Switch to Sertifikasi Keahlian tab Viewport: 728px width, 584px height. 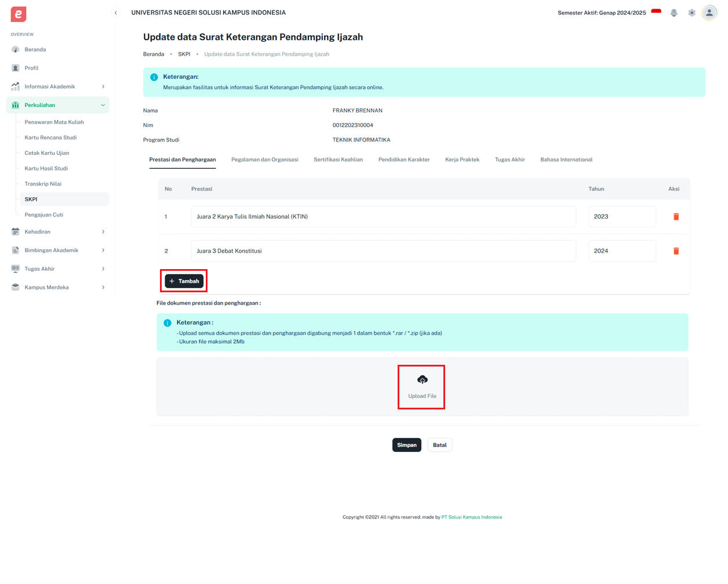pyautogui.click(x=338, y=159)
